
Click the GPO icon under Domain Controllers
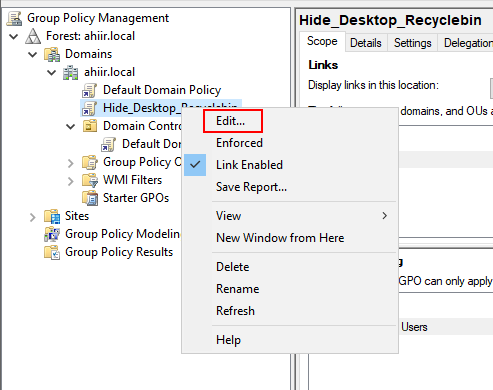109,144
